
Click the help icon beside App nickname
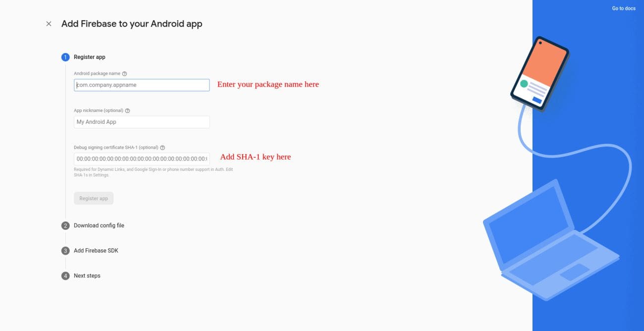point(127,110)
